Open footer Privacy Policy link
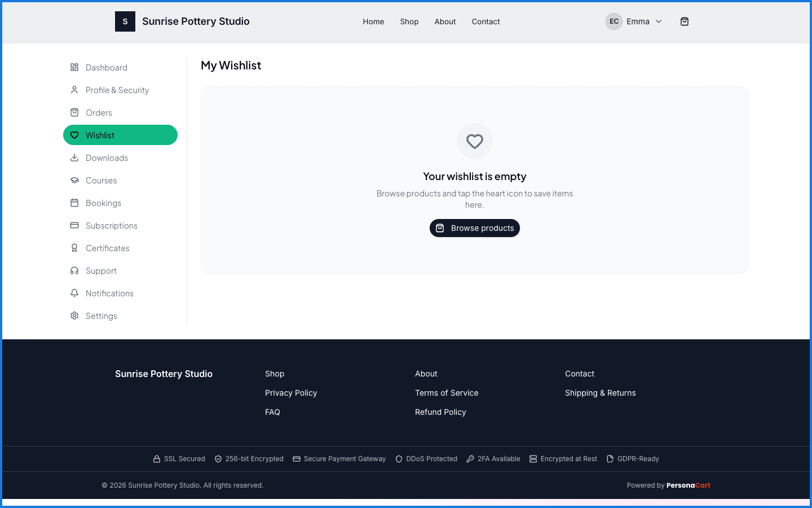 291,393
